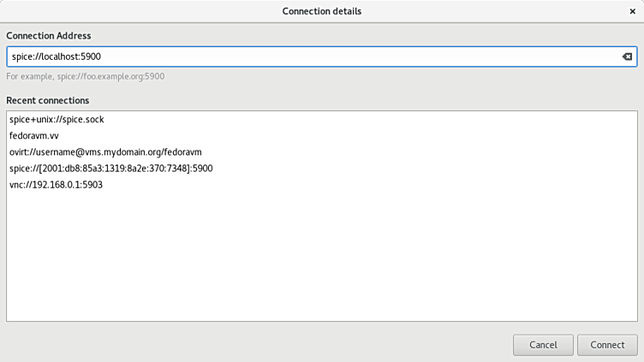Click empty space in recent connections list
Screen dimensions: 644x362
click(x=321, y=257)
